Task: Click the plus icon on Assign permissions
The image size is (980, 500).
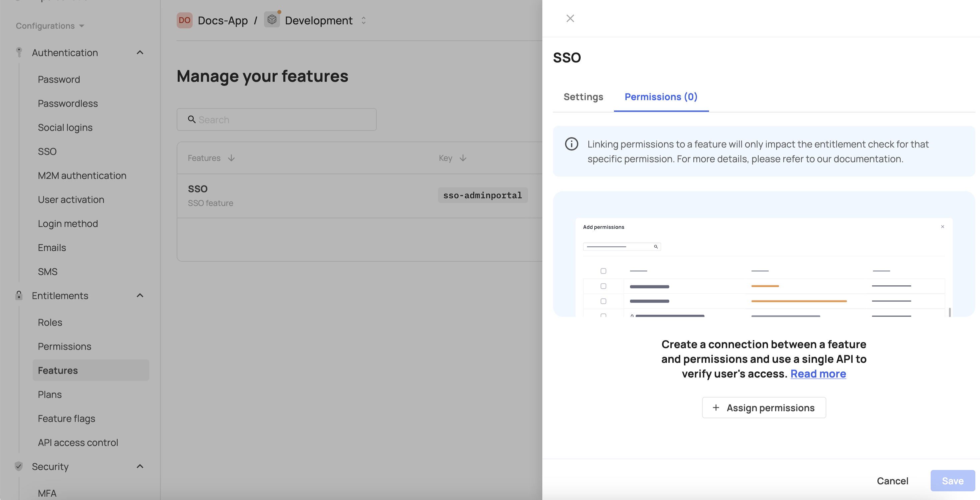Action: (717, 408)
